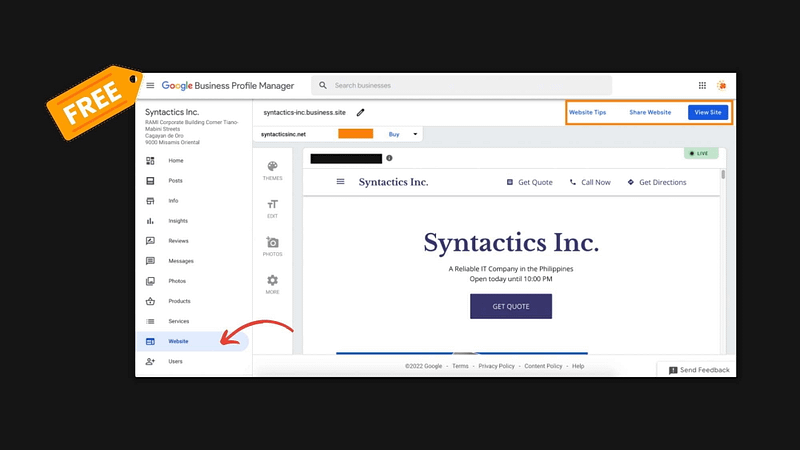
Task: Click the Reviews sidebar icon
Action: tap(150, 241)
